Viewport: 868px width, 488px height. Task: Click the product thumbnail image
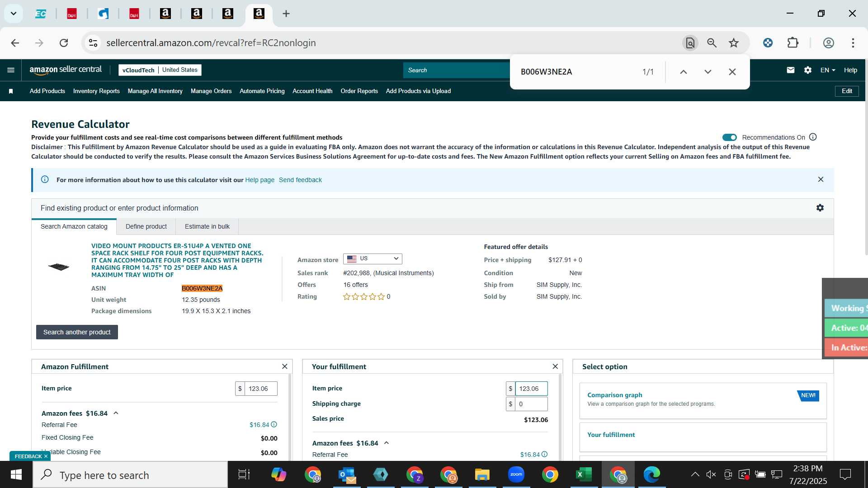[59, 267]
